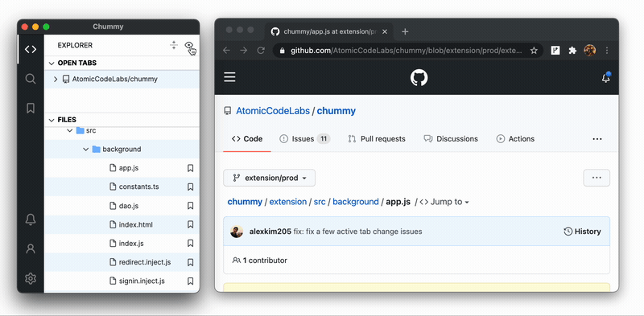This screenshot has height=316, width=644.
Task: Switch to the Pull requests tab
Action: 377,139
